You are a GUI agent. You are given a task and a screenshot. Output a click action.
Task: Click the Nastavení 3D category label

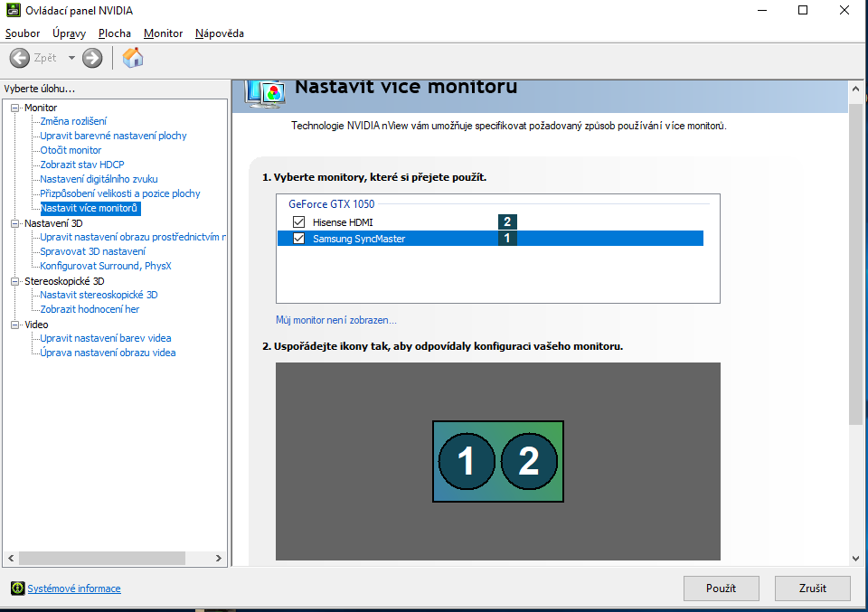point(53,223)
